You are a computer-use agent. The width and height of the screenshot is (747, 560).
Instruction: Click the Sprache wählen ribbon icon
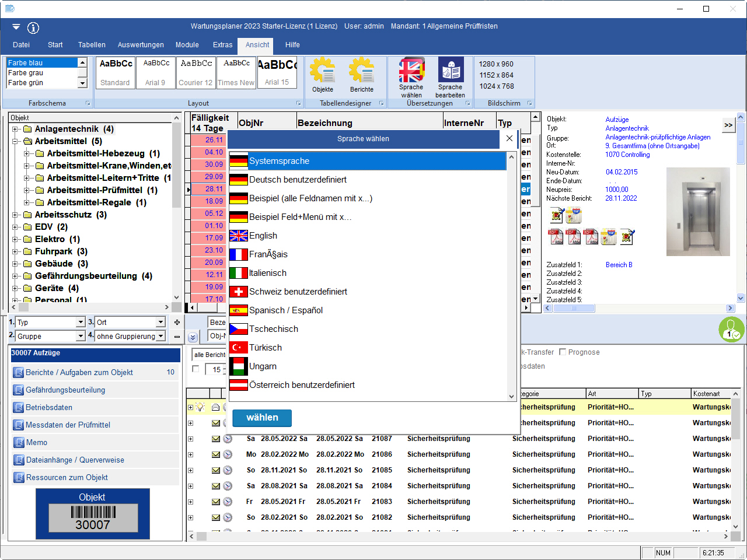pos(411,70)
